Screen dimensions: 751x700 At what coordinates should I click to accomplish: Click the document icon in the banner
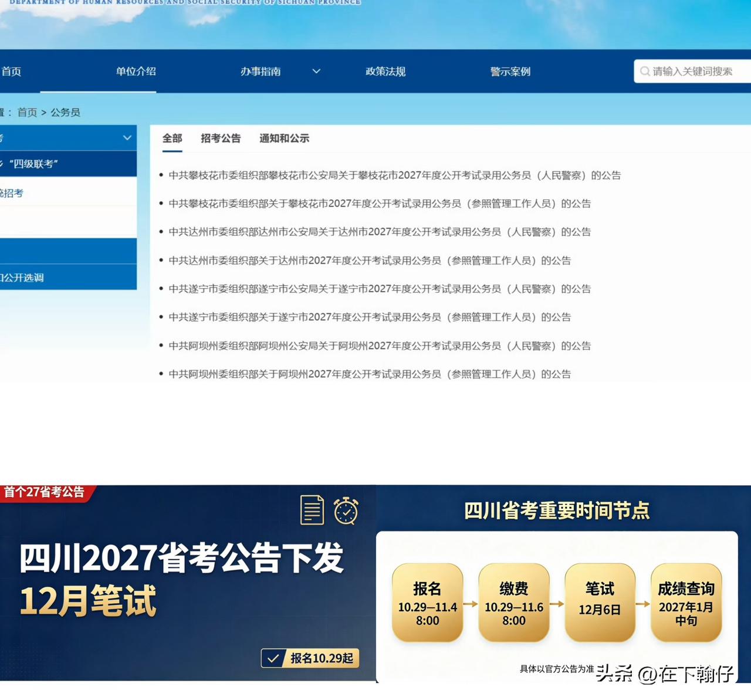[312, 510]
